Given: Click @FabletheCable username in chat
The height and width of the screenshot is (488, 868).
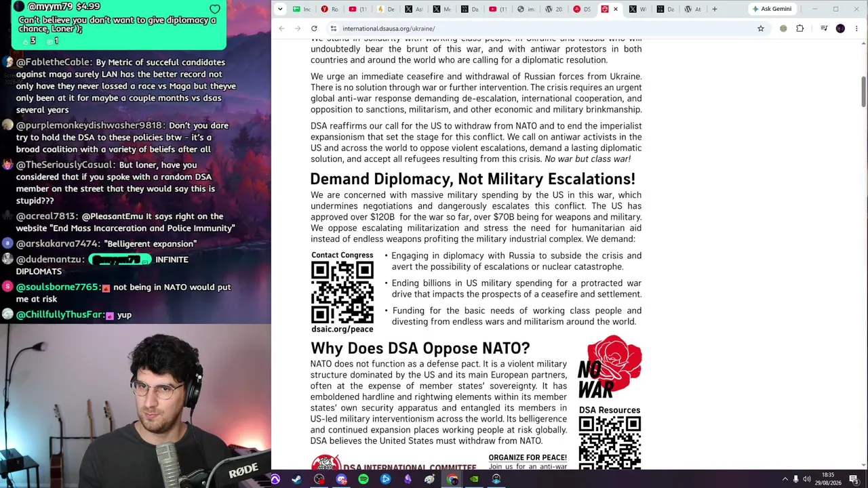Looking at the screenshot, I should tap(54, 62).
